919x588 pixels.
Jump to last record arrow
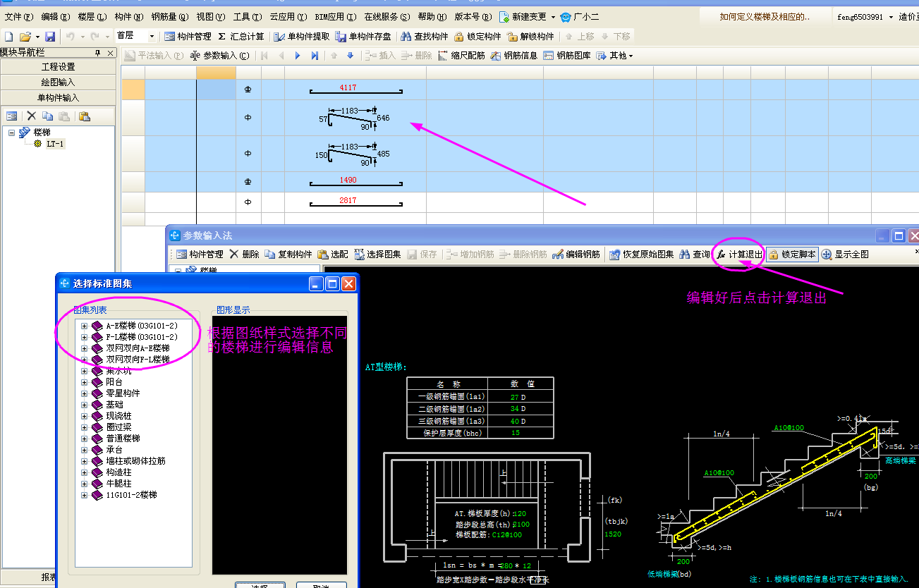pyautogui.click(x=315, y=56)
